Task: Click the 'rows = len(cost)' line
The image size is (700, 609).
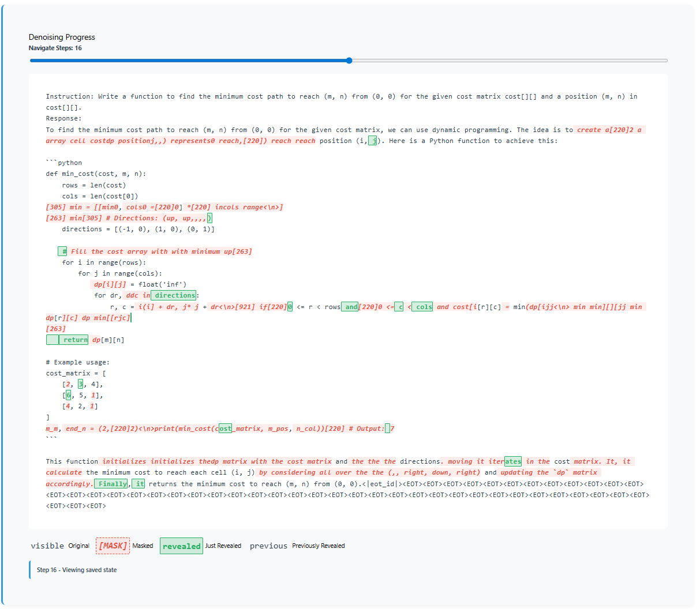Action: [94, 185]
